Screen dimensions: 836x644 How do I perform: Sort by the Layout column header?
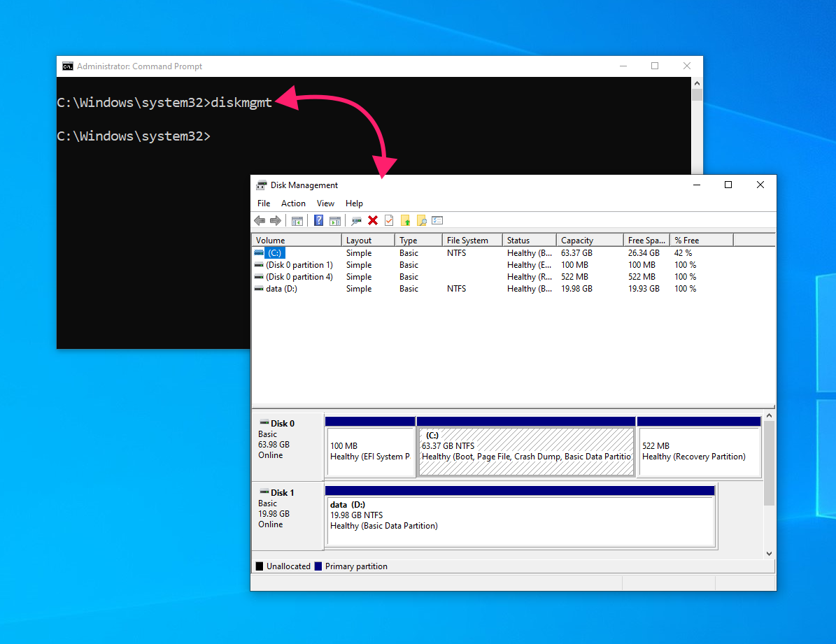[x=368, y=241]
